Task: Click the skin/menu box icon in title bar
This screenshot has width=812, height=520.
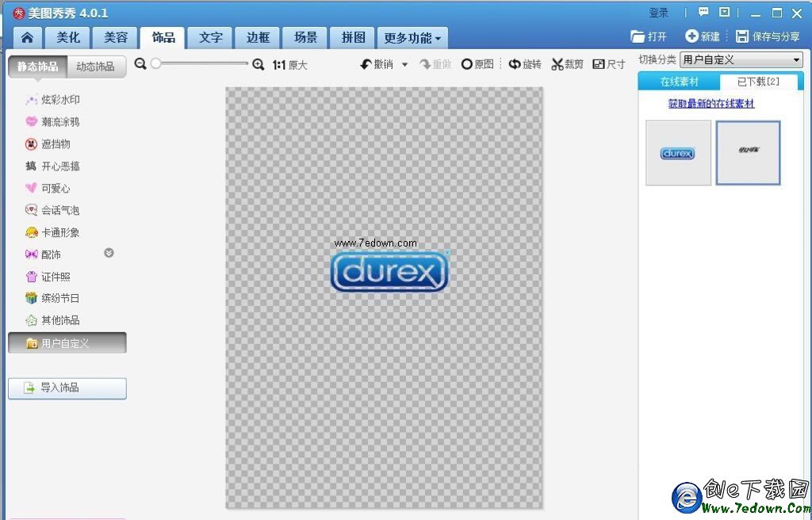Action: coord(725,13)
